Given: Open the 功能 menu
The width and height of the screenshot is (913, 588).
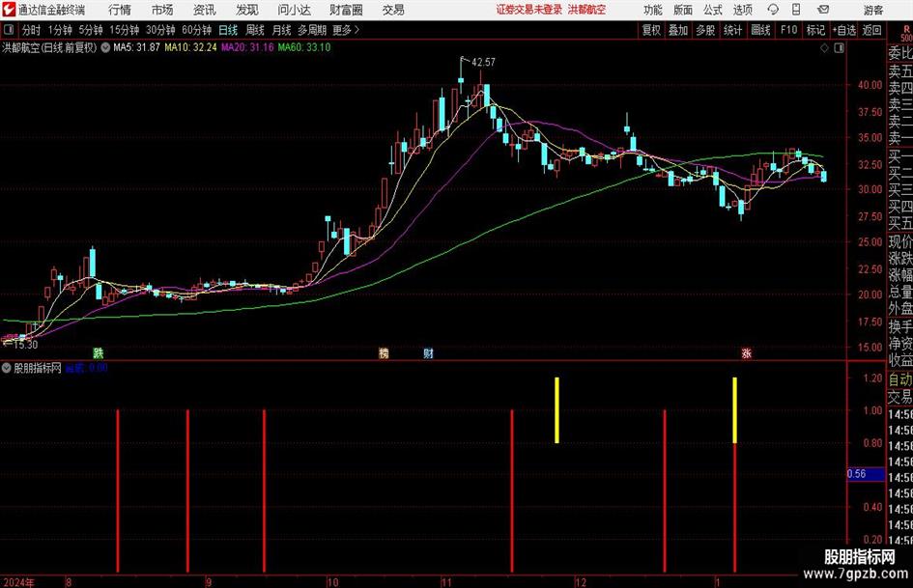Looking at the screenshot, I should [x=653, y=10].
